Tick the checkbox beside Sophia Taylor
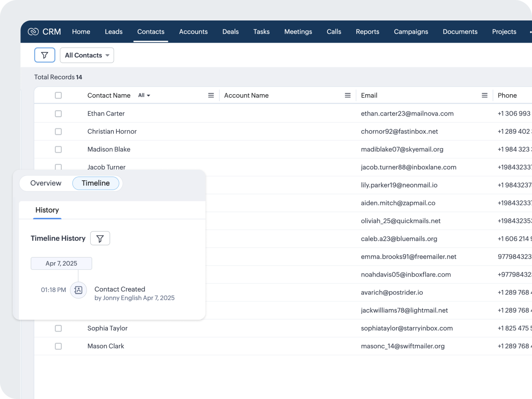 (x=58, y=328)
